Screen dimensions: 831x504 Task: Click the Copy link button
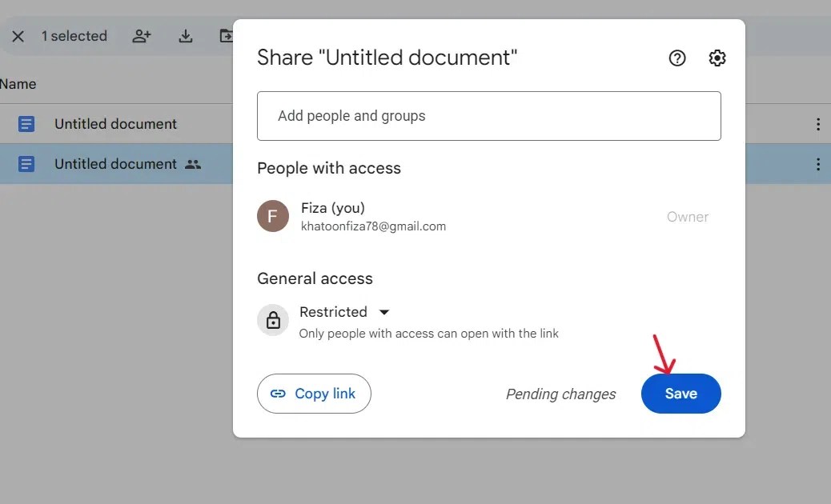(x=314, y=394)
